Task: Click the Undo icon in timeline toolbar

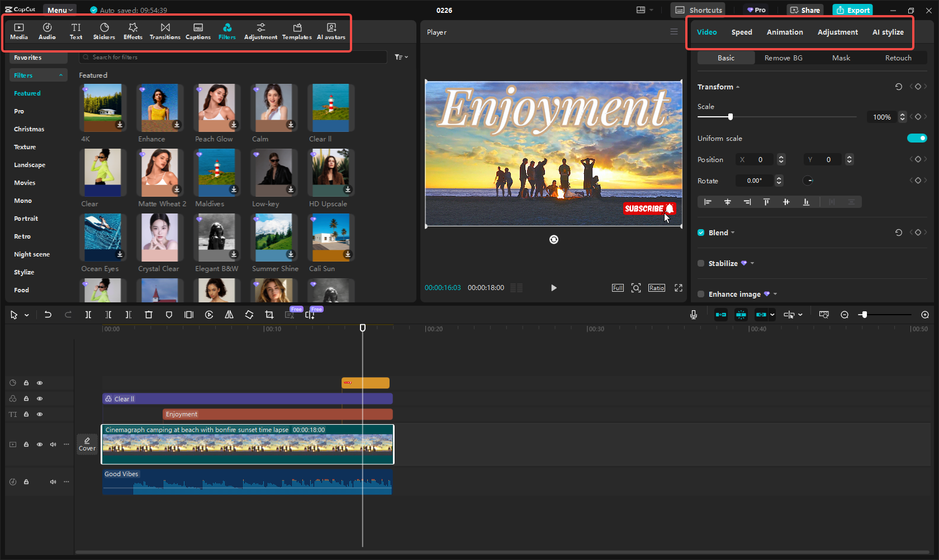Action: pyautogui.click(x=48, y=315)
